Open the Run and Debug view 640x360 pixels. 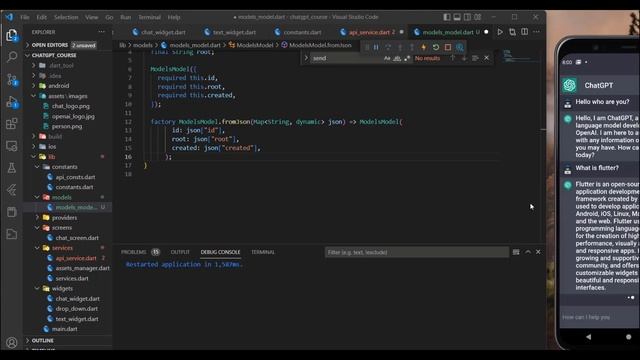tap(11, 102)
